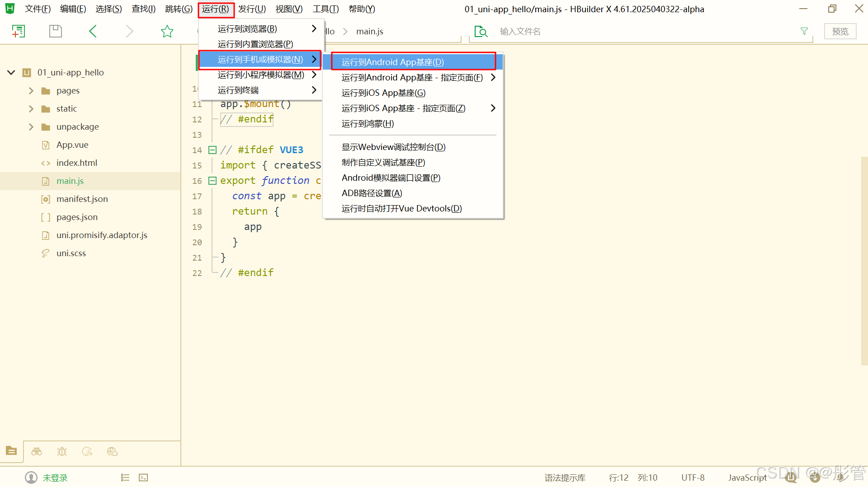Image resolution: width=868 pixels, height=487 pixels.
Task: Click the user avatar login icon
Action: (x=31, y=478)
